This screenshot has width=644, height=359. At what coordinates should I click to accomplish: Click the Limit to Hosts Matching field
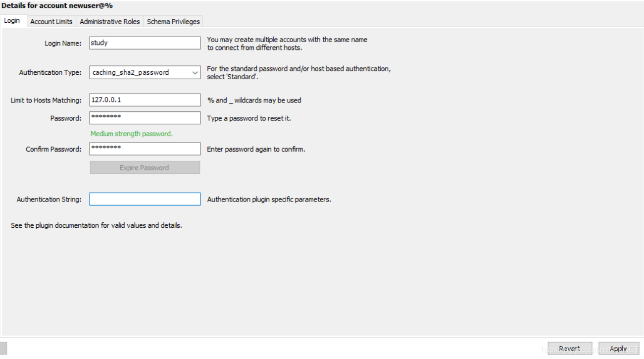(x=145, y=100)
